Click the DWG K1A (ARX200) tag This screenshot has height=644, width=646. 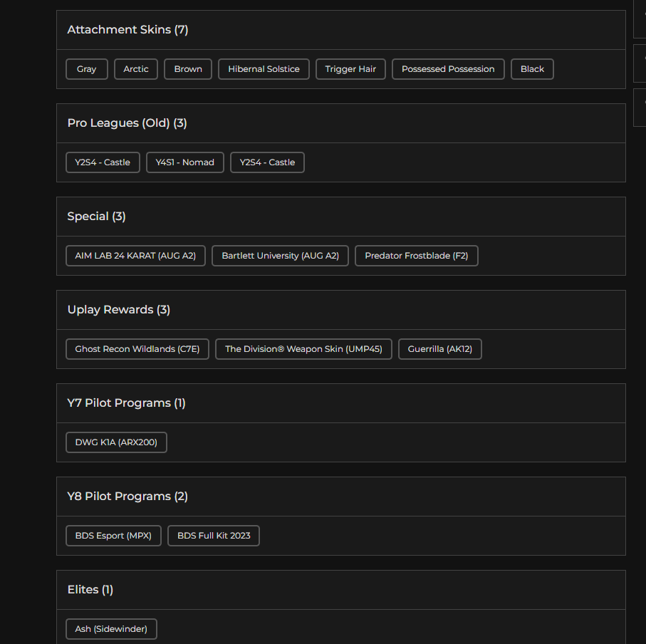pyautogui.click(x=116, y=442)
